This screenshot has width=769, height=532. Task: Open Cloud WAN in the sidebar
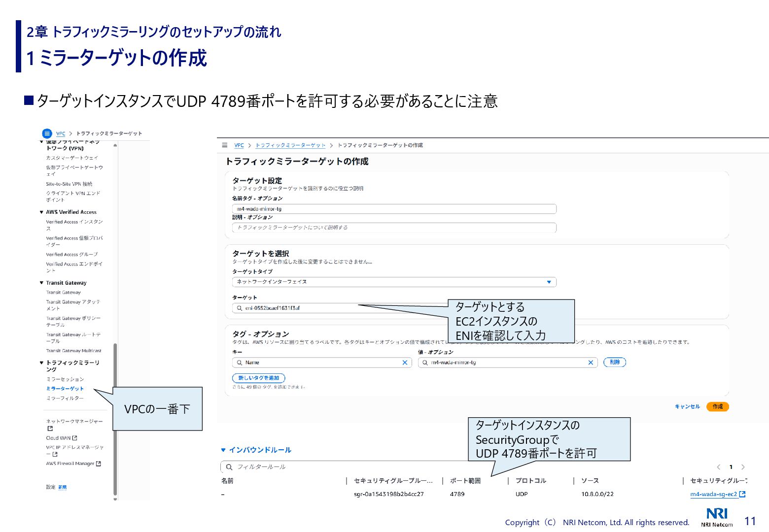(x=58, y=438)
